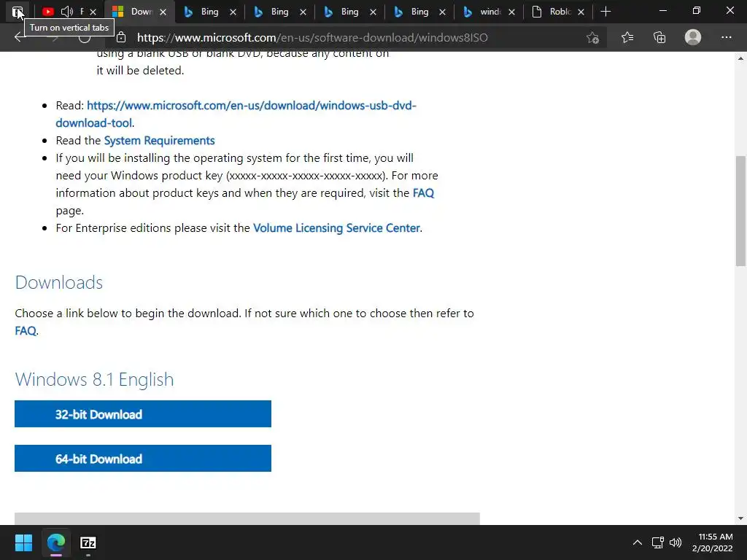Viewport: 747px width, 560px height.
Task: Show hidden system tray icons chevron
Action: 638,542
